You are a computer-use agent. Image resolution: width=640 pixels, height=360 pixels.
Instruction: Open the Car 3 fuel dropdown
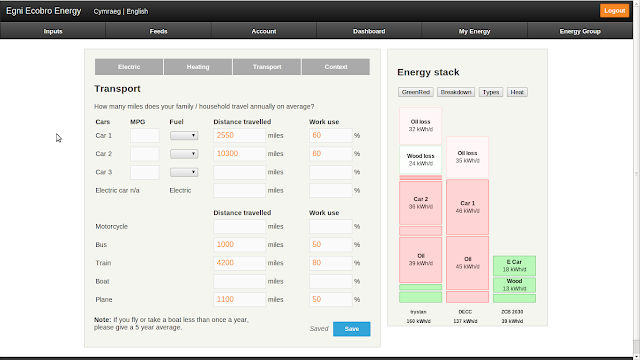click(184, 172)
